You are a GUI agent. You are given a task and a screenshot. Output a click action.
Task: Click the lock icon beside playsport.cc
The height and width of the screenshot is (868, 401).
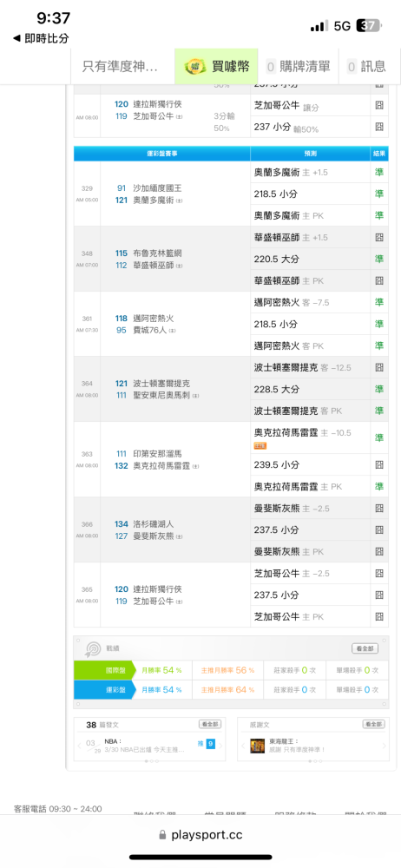pos(162,835)
